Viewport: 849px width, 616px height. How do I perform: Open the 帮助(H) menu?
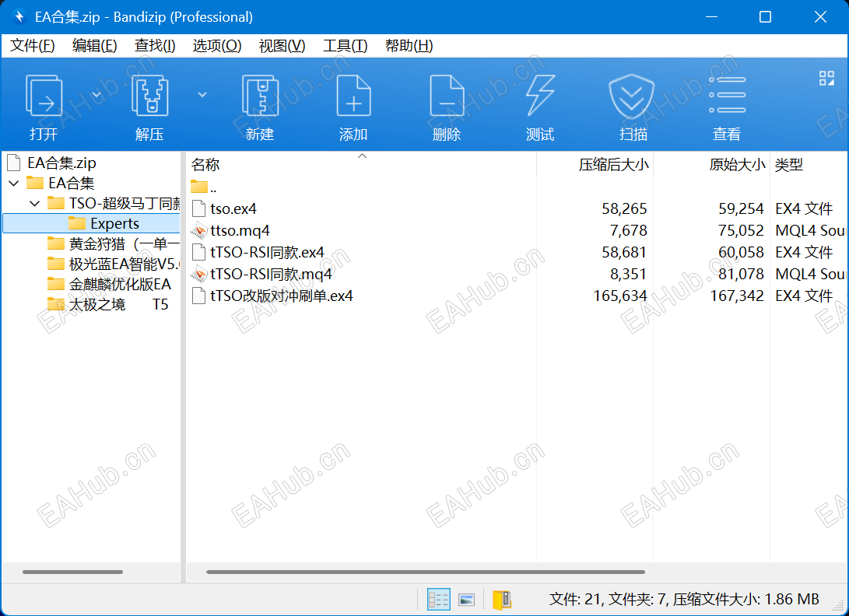coord(409,46)
